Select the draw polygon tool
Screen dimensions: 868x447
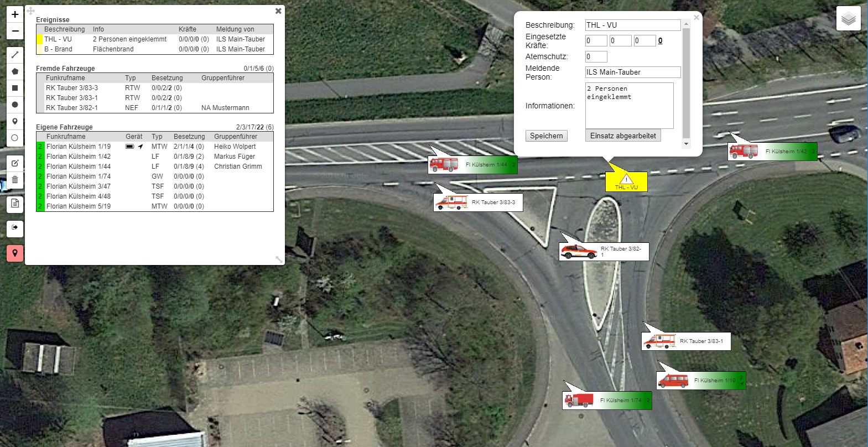coord(15,71)
